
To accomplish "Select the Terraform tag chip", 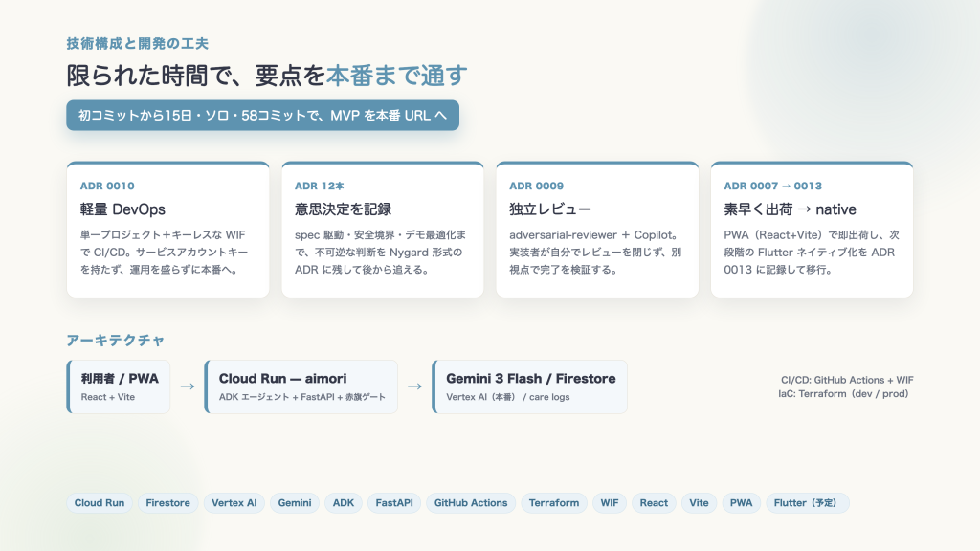I will click(x=554, y=503).
